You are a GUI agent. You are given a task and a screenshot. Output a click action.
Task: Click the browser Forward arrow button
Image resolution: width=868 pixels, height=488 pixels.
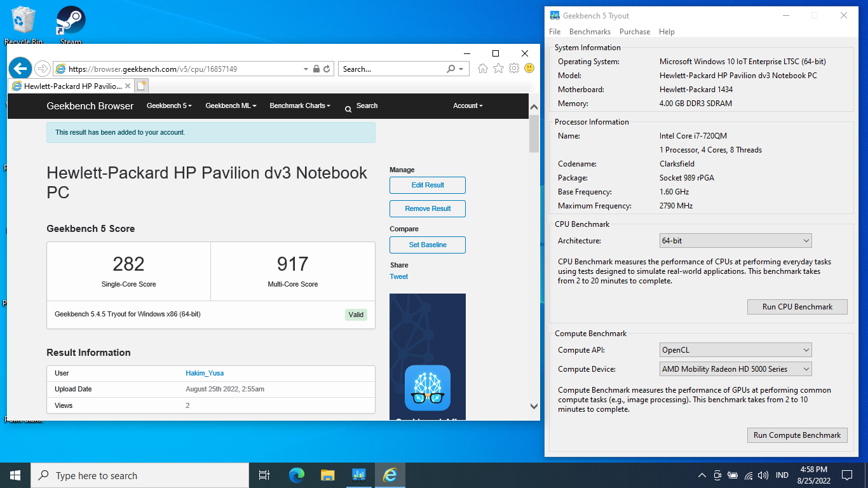click(42, 69)
